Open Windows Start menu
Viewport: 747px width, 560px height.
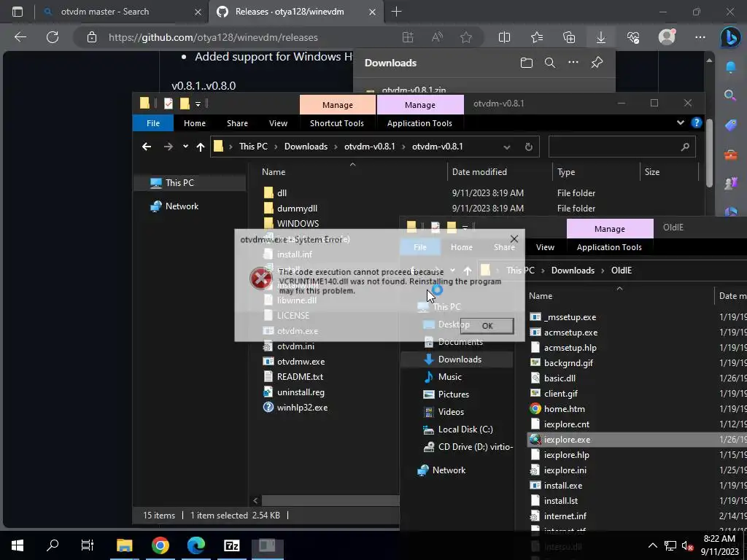(18, 545)
